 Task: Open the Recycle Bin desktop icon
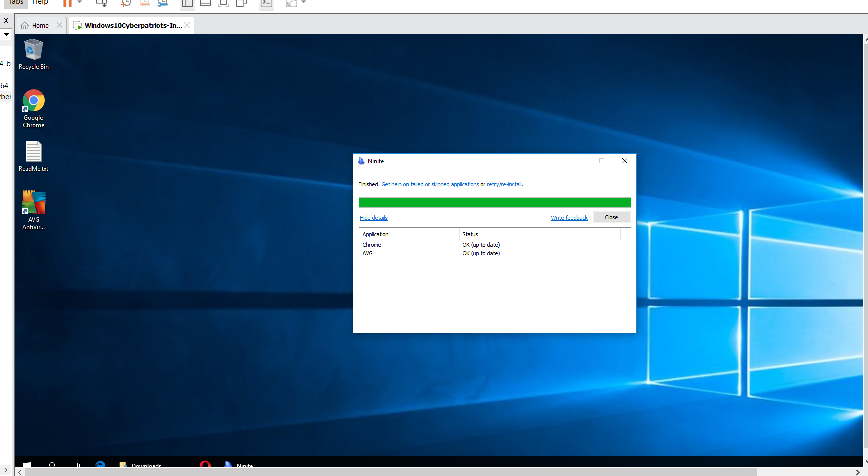pos(33,54)
